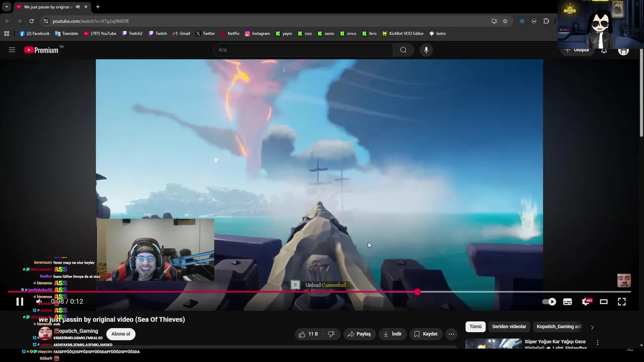This screenshot has height=362, width=644.
Task: Click the search magnifier button
Action: click(x=404, y=50)
